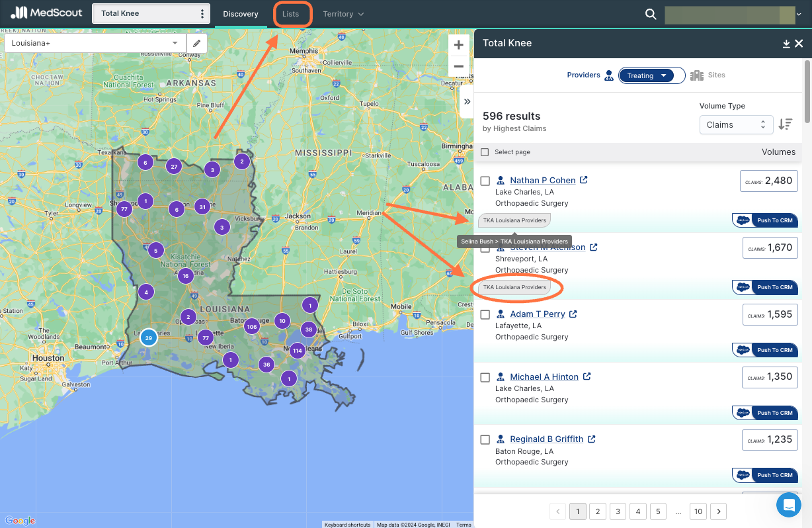Image resolution: width=812 pixels, height=528 pixels.
Task: Check the Michael A Hinton checkbox
Action: pos(485,377)
